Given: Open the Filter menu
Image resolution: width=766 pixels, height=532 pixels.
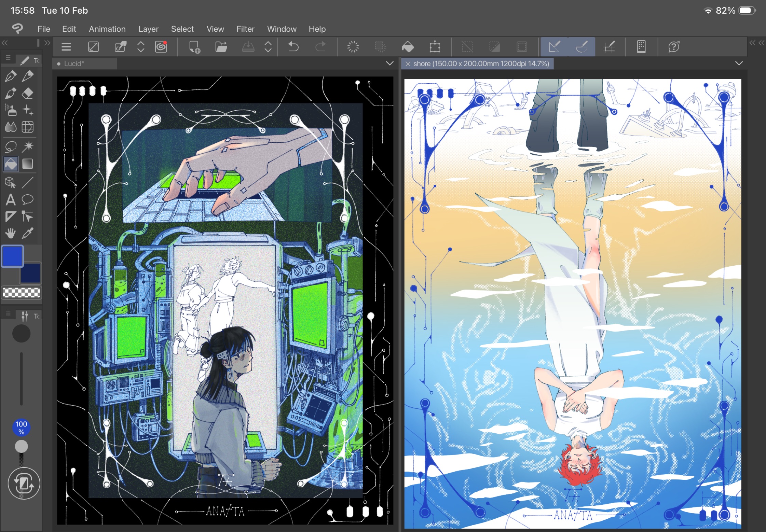Looking at the screenshot, I should click(x=245, y=29).
